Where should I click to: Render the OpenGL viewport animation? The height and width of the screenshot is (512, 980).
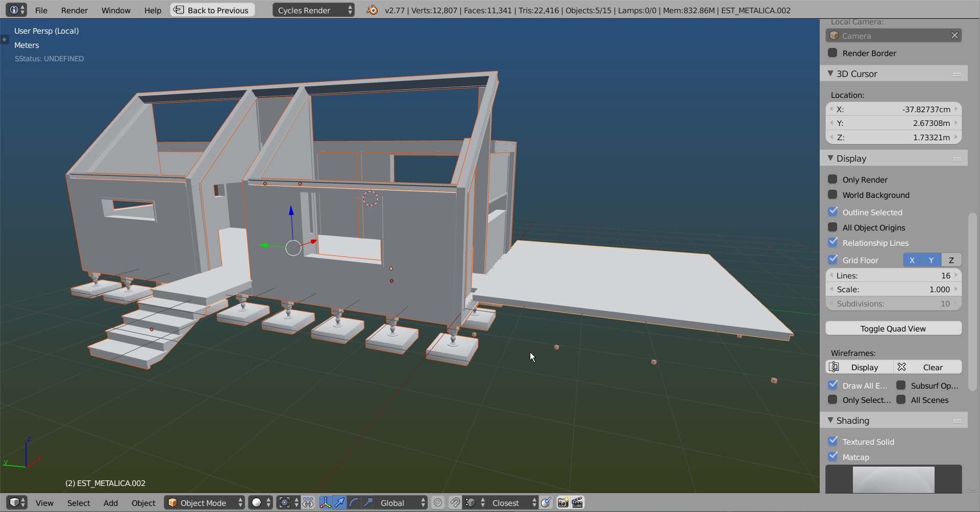(x=577, y=502)
